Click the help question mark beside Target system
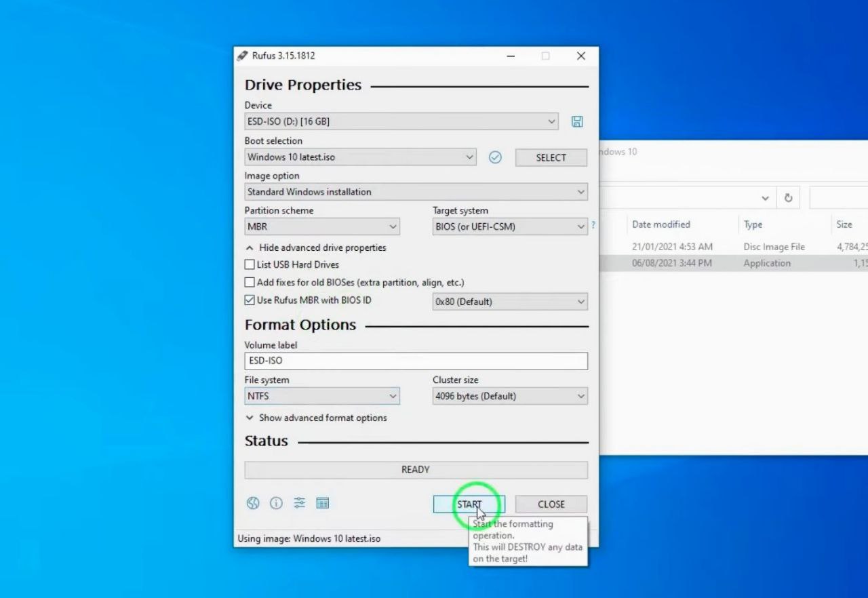 pos(593,225)
